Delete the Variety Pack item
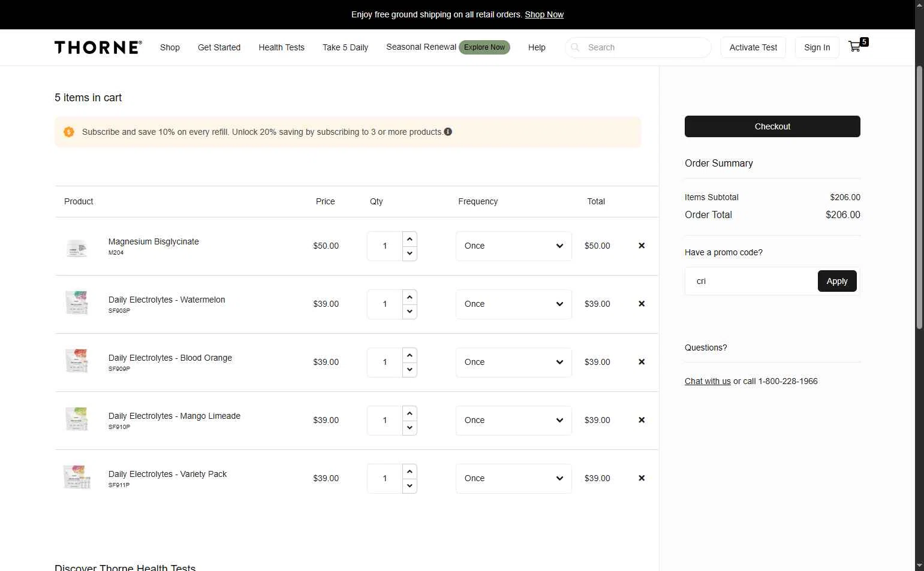The image size is (924, 571). point(642,478)
